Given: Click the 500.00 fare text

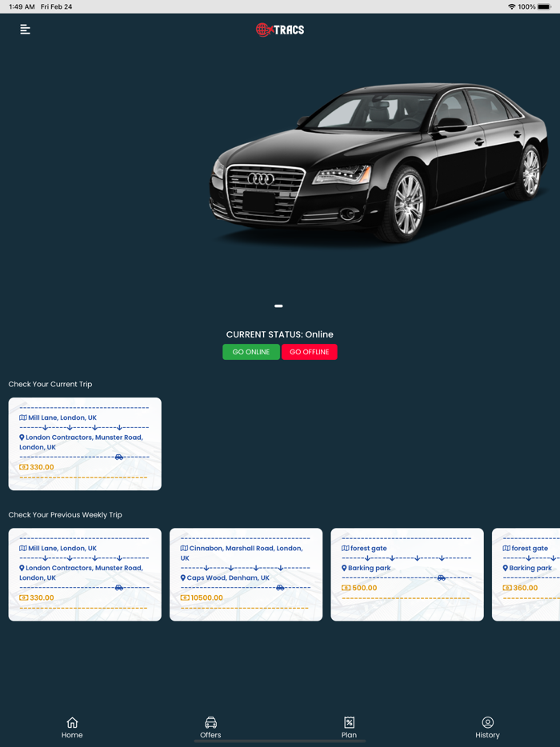Looking at the screenshot, I should coord(365,588).
